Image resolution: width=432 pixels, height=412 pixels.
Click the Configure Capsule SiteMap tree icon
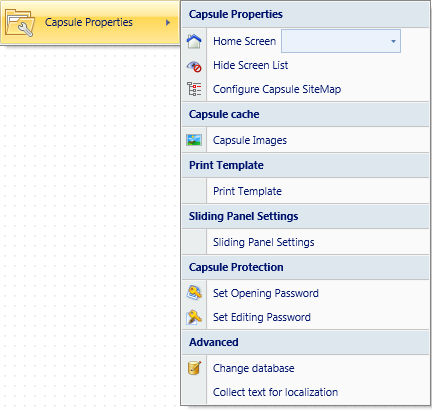point(194,89)
